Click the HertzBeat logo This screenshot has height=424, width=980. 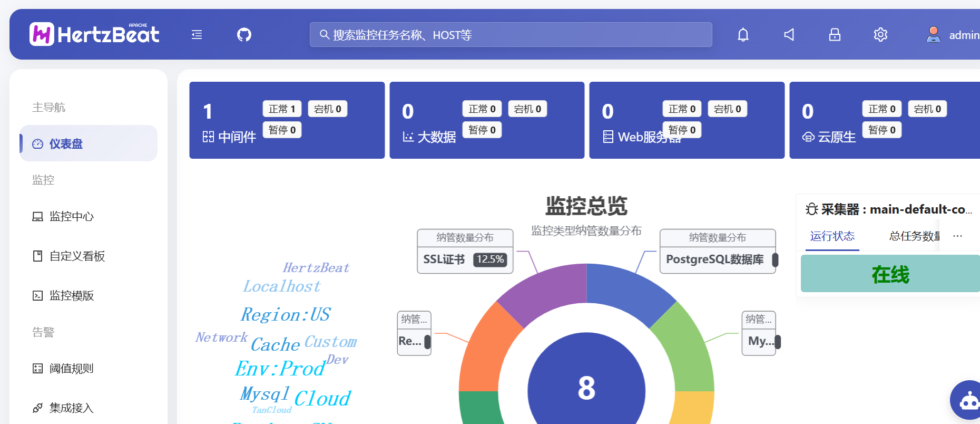(94, 34)
